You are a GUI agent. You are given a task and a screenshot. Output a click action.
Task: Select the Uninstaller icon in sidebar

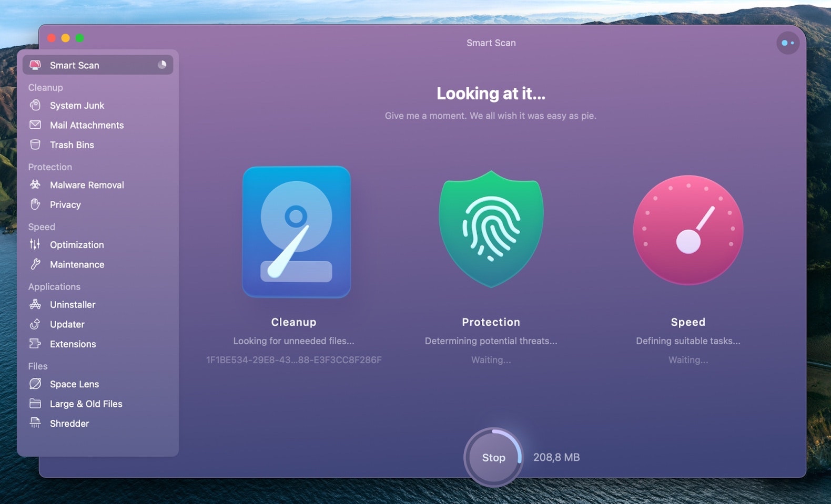[x=35, y=304]
